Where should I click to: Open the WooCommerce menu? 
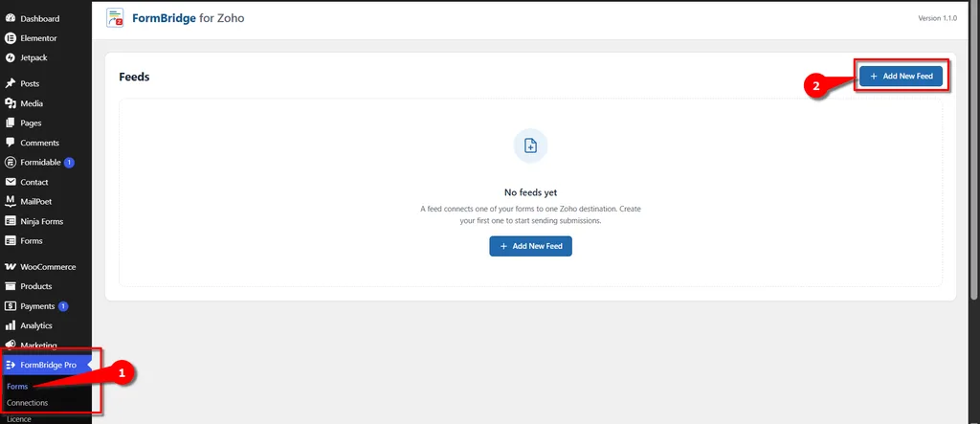48,267
